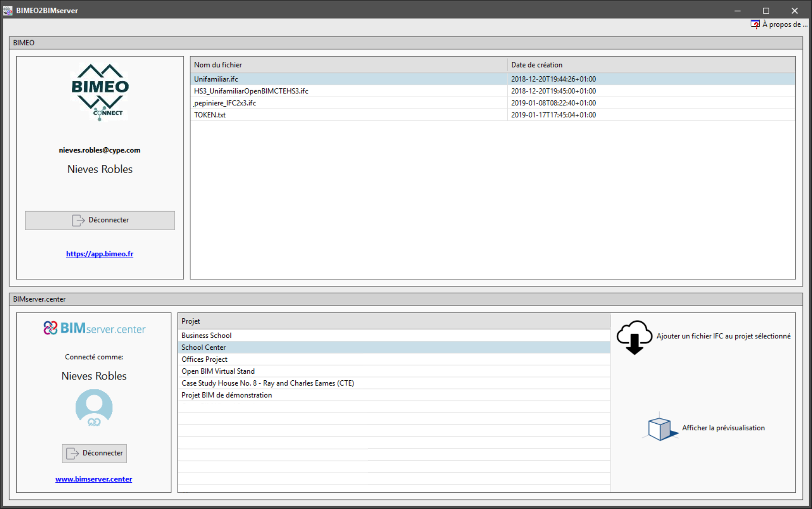812x509 pixels.
Task: Click the 3D cube preview icon
Action: coord(660,428)
